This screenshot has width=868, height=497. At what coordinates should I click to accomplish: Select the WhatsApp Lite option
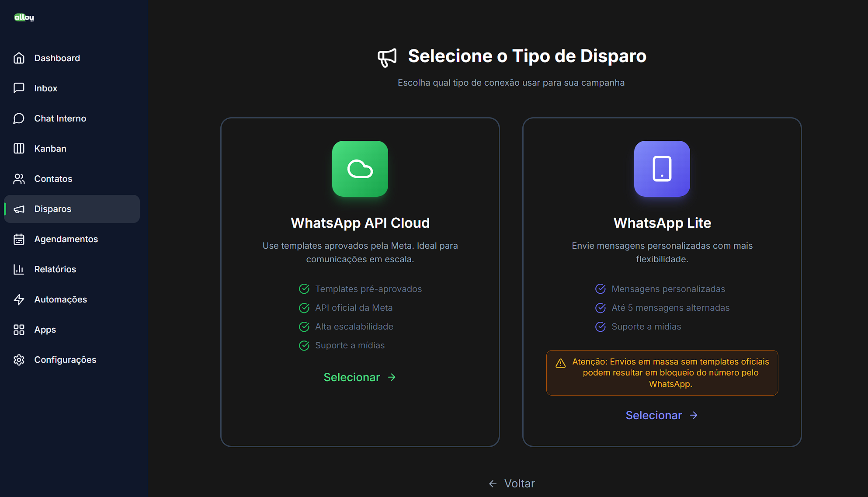pyautogui.click(x=662, y=415)
